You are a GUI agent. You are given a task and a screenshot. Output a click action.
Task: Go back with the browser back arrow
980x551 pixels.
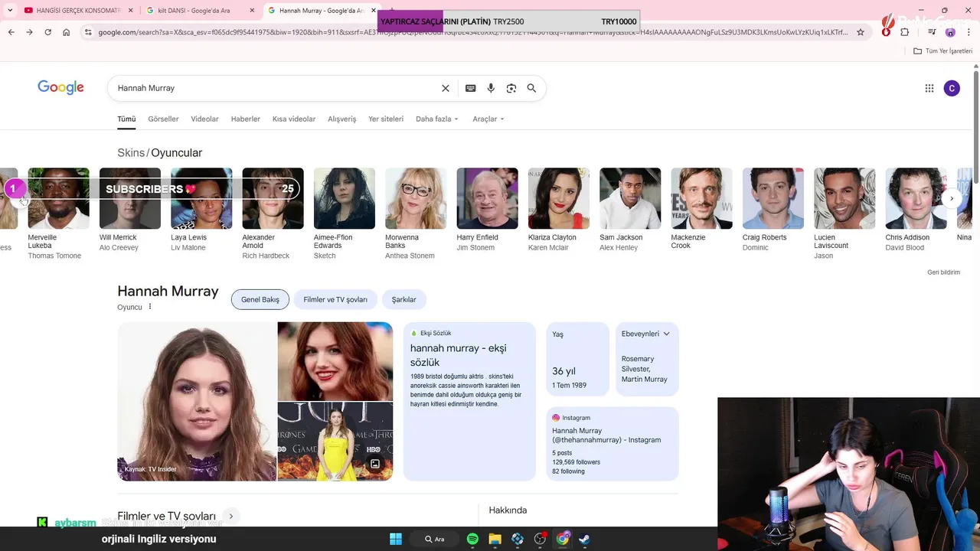(x=11, y=32)
